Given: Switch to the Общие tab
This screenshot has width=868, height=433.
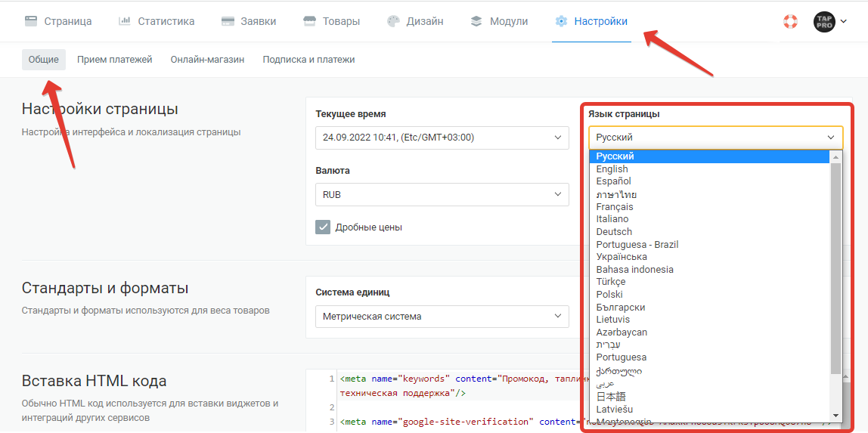Looking at the screenshot, I should click(44, 60).
